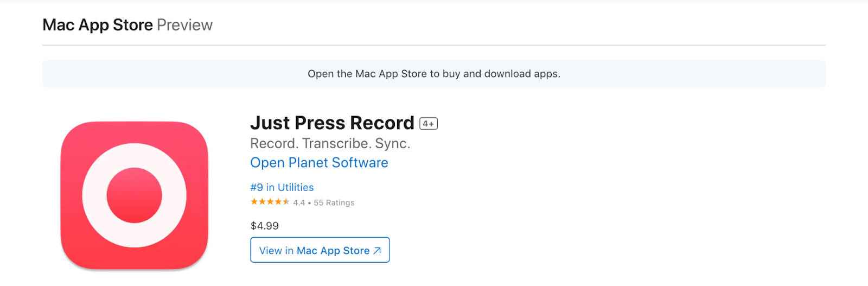This screenshot has height=286, width=868.
Task: Click the 55 Ratings count
Action: [x=334, y=202]
